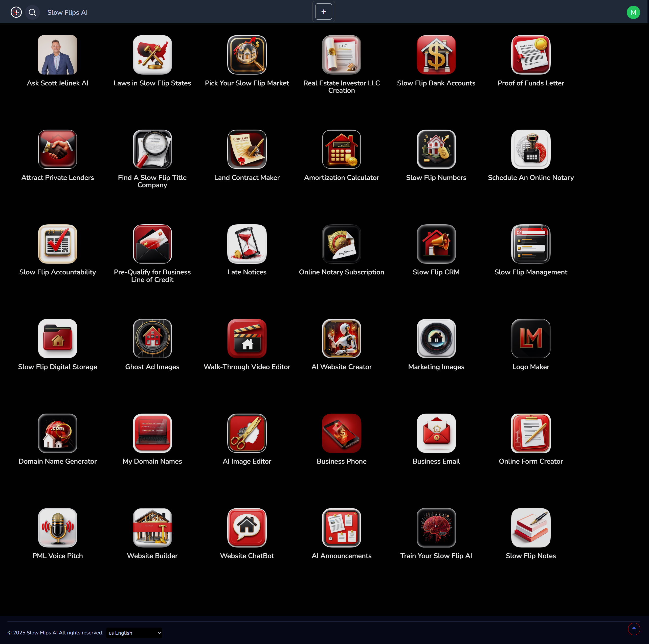Open Slow Flip CRM megaphone icon
The width and height of the screenshot is (649, 644).
pos(436,244)
